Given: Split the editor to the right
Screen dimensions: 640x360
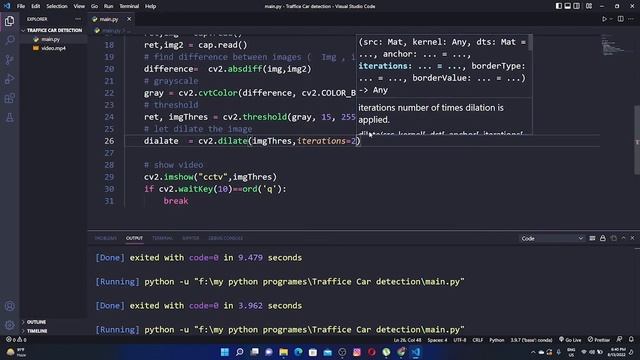Looking at the screenshot, I should [x=620, y=19].
